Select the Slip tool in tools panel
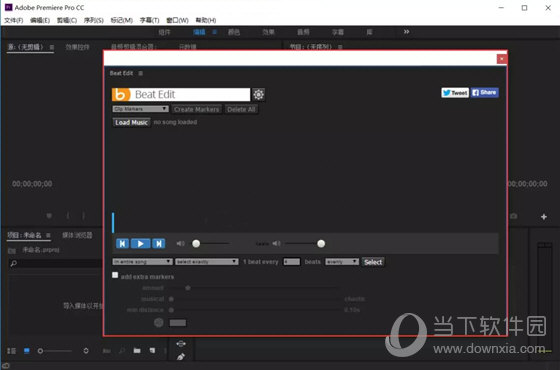 (181, 344)
